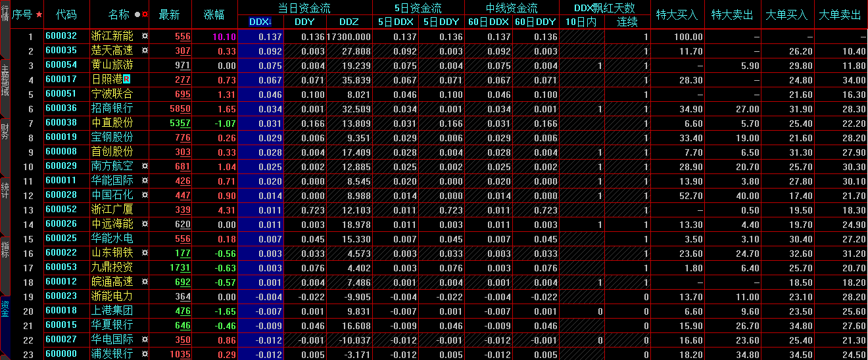
Task: Sort by 特大买入 column header
Action: [x=678, y=14]
